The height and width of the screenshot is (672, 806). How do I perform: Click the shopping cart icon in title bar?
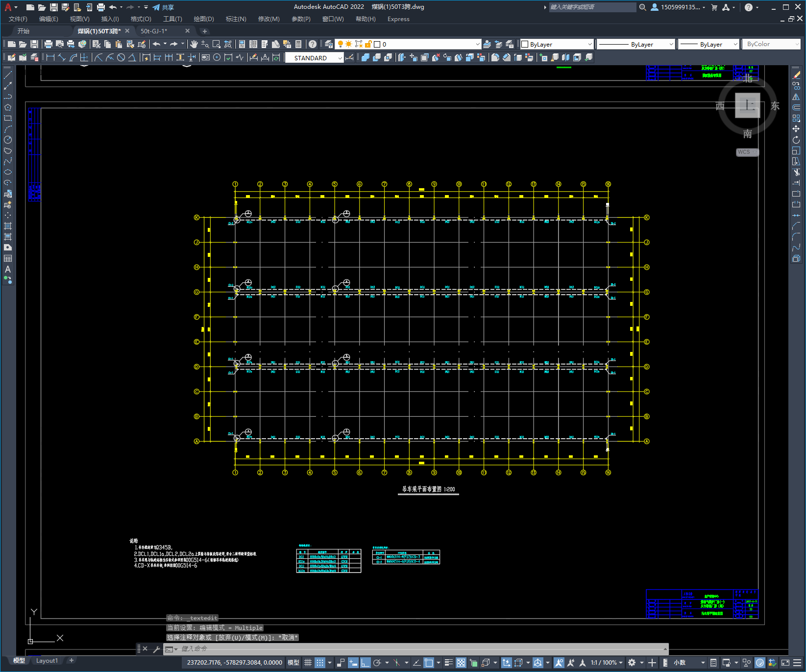click(714, 7)
